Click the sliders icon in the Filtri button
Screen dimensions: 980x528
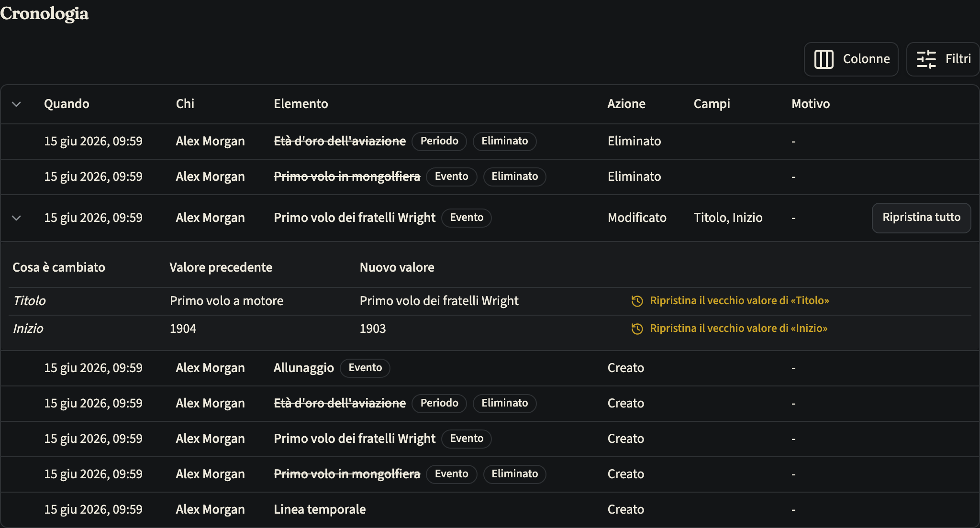(926, 59)
